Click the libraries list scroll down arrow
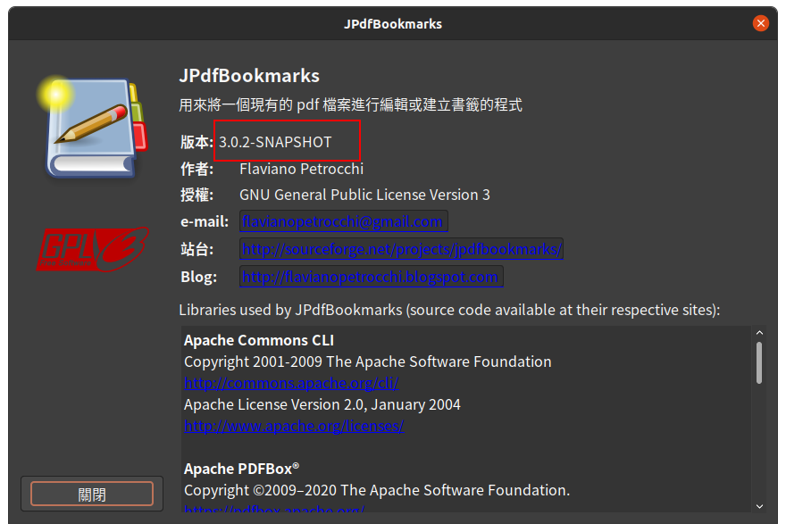 pos(759,506)
